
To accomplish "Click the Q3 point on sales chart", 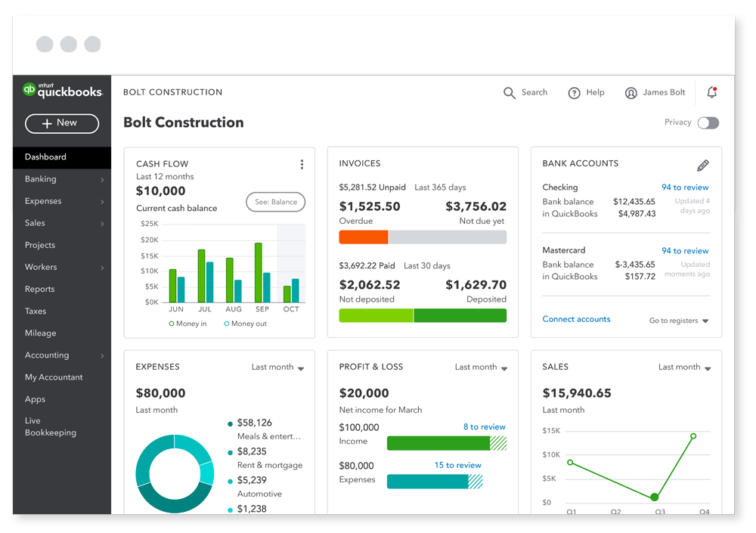I will (654, 497).
